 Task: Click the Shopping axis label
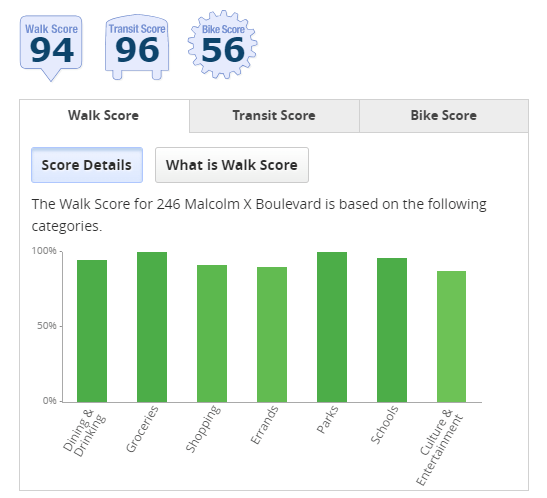(x=203, y=429)
